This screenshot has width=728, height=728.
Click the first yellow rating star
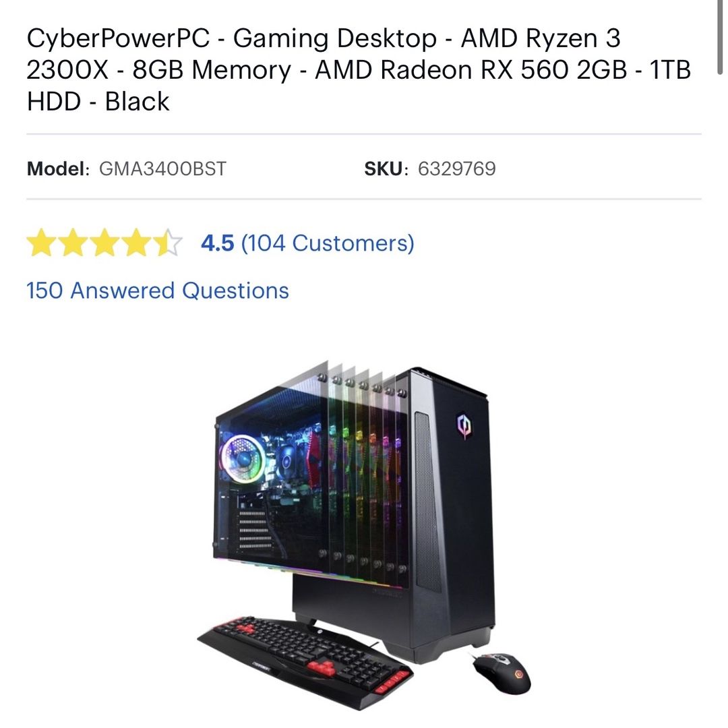pyautogui.click(x=41, y=243)
